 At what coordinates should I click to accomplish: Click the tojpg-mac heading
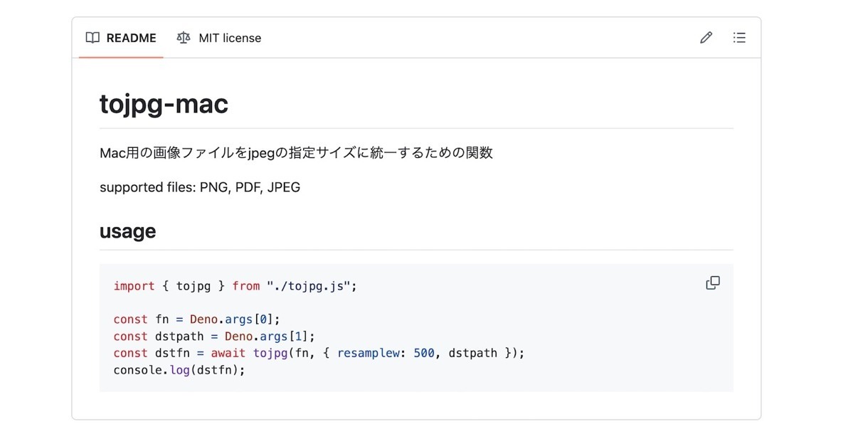164,105
